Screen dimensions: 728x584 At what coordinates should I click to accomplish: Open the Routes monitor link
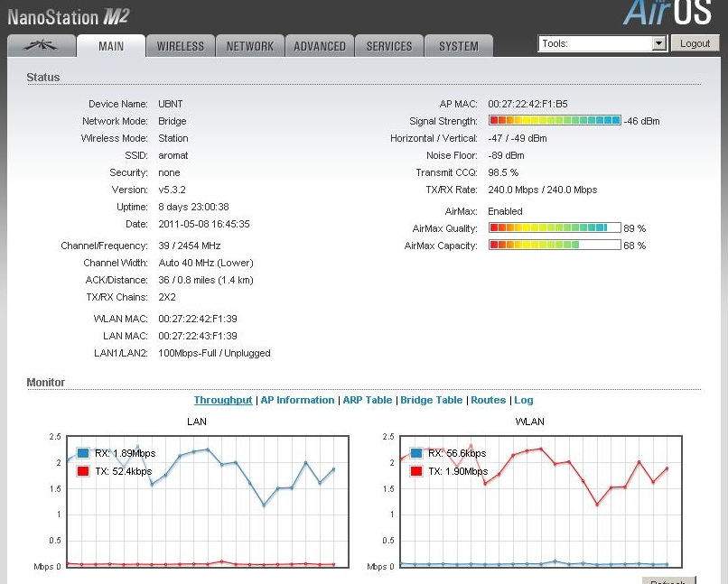point(489,400)
